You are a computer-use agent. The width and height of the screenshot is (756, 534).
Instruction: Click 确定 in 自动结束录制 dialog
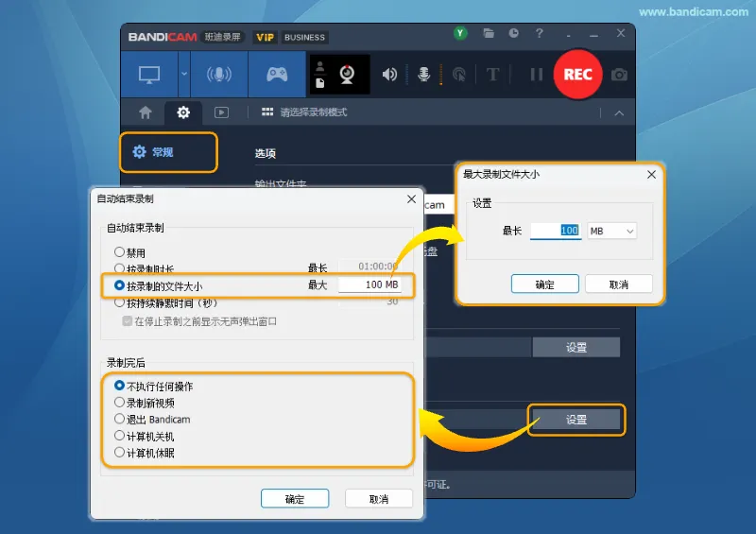pos(295,499)
